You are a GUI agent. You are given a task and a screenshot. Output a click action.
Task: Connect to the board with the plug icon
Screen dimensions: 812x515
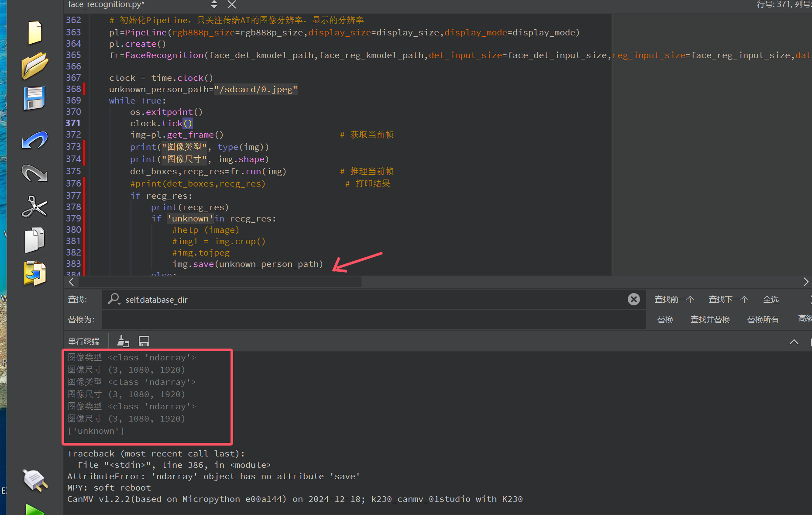(x=34, y=480)
